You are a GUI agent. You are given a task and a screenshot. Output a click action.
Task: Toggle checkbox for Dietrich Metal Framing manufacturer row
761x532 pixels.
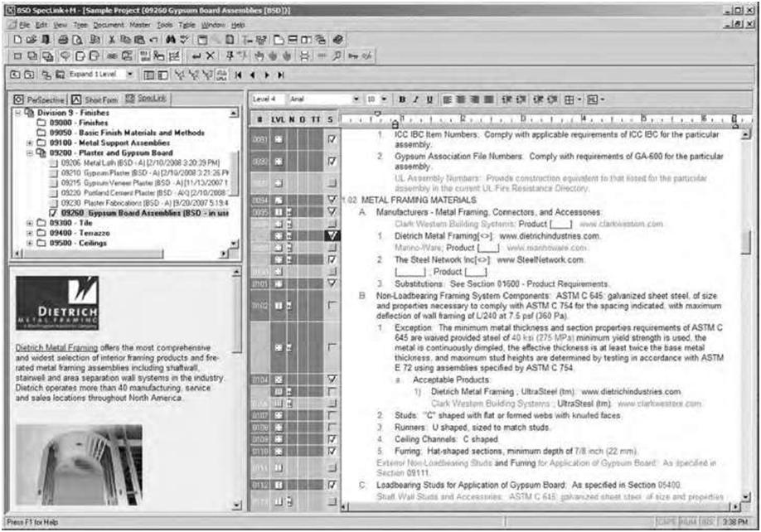(332, 235)
